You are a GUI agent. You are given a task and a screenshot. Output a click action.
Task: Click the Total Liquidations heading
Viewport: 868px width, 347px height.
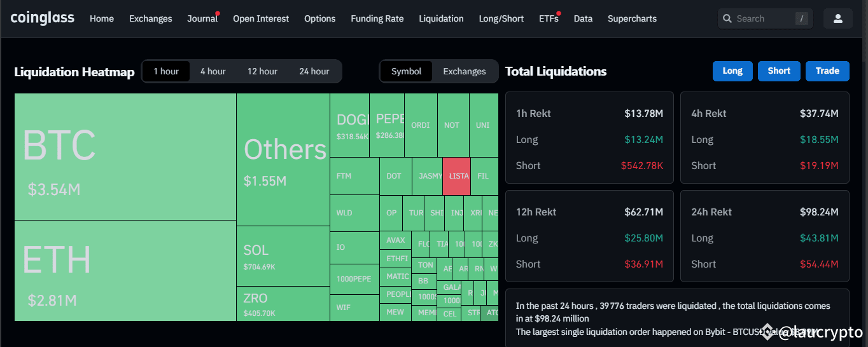[556, 71]
